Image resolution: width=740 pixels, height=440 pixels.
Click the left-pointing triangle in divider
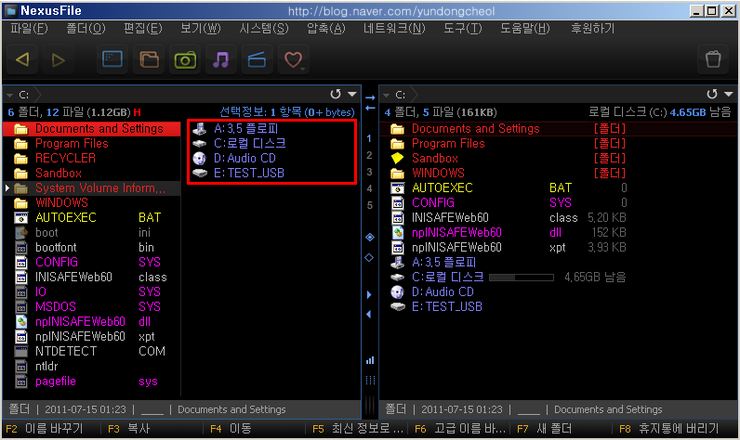coord(369,314)
